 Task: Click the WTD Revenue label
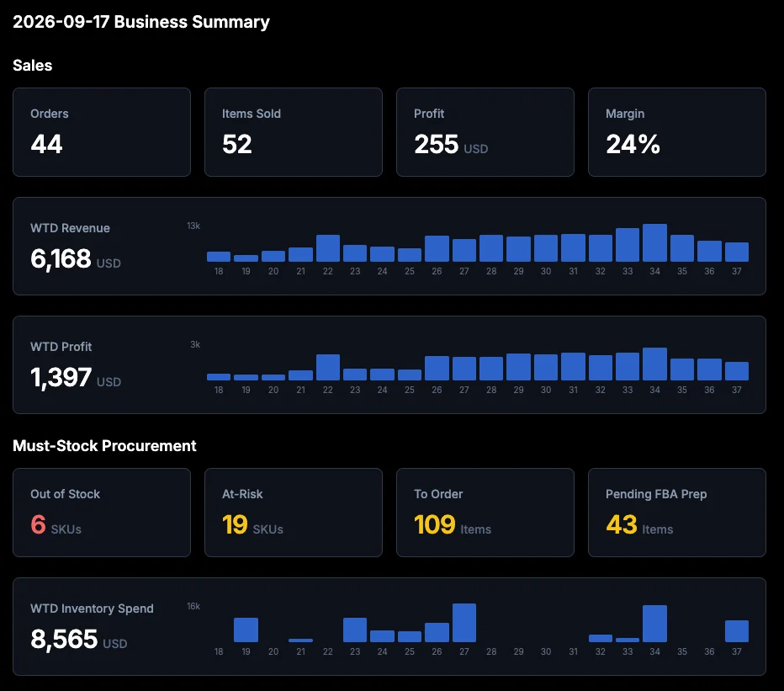click(70, 228)
